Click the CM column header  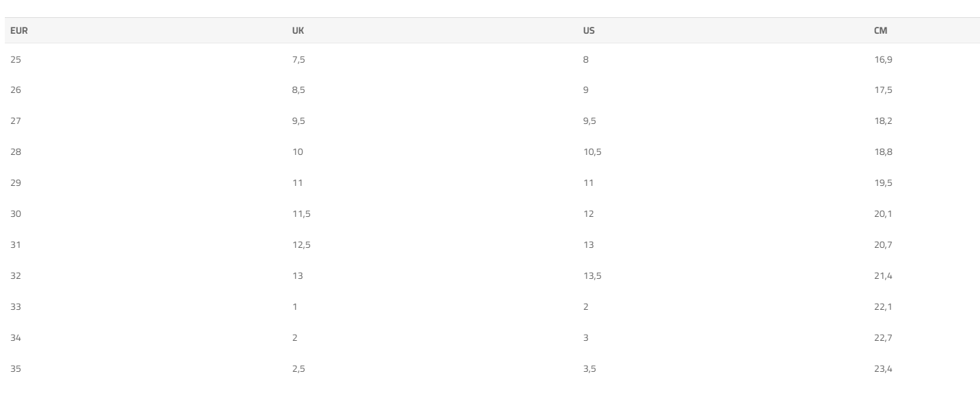point(880,30)
